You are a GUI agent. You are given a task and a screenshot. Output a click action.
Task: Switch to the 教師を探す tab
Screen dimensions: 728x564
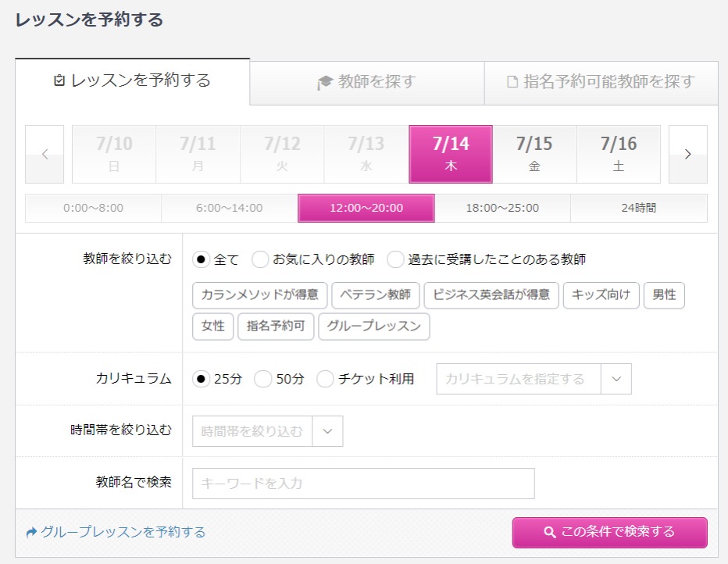click(366, 82)
